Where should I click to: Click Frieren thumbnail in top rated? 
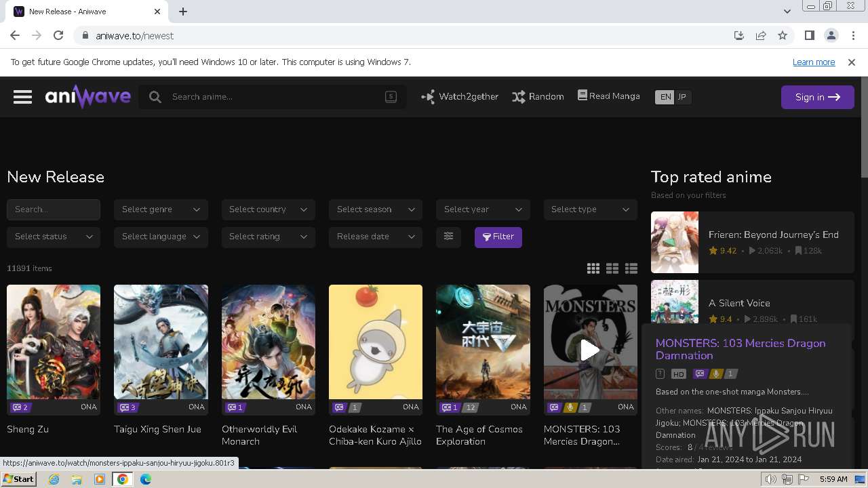675,242
